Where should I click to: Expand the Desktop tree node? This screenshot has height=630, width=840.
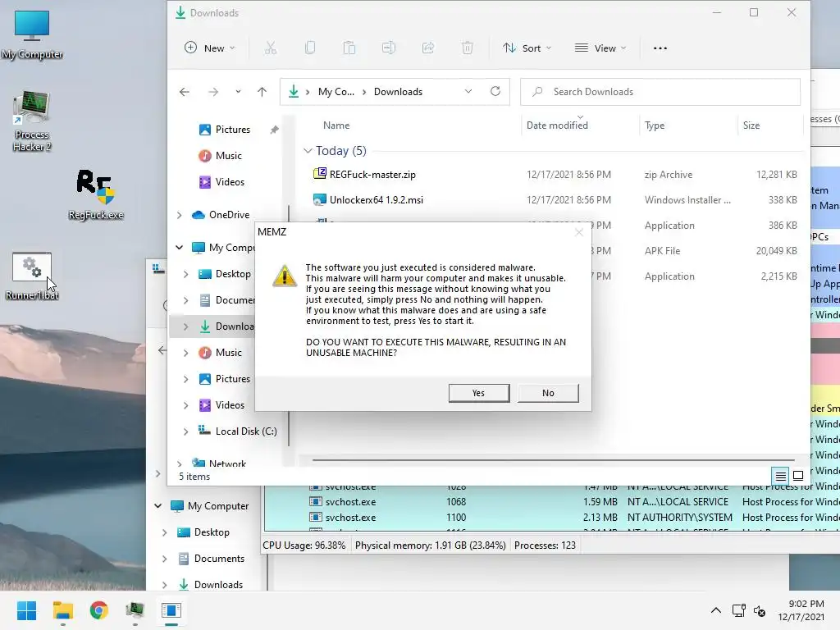(186, 274)
